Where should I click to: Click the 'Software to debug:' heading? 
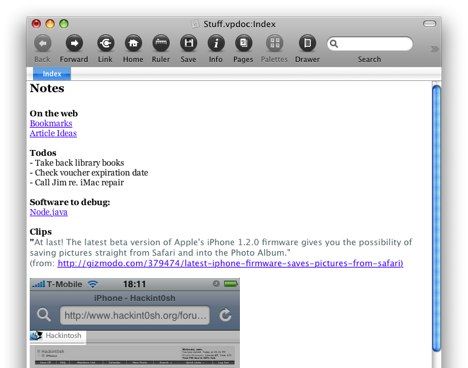pos(70,202)
